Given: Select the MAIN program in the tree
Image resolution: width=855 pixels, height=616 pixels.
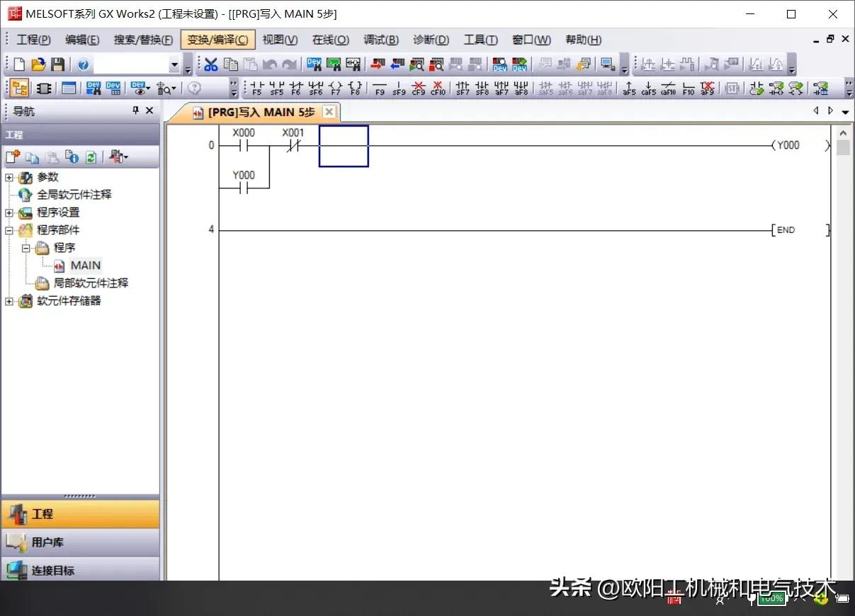Looking at the screenshot, I should (x=85, y=266).
